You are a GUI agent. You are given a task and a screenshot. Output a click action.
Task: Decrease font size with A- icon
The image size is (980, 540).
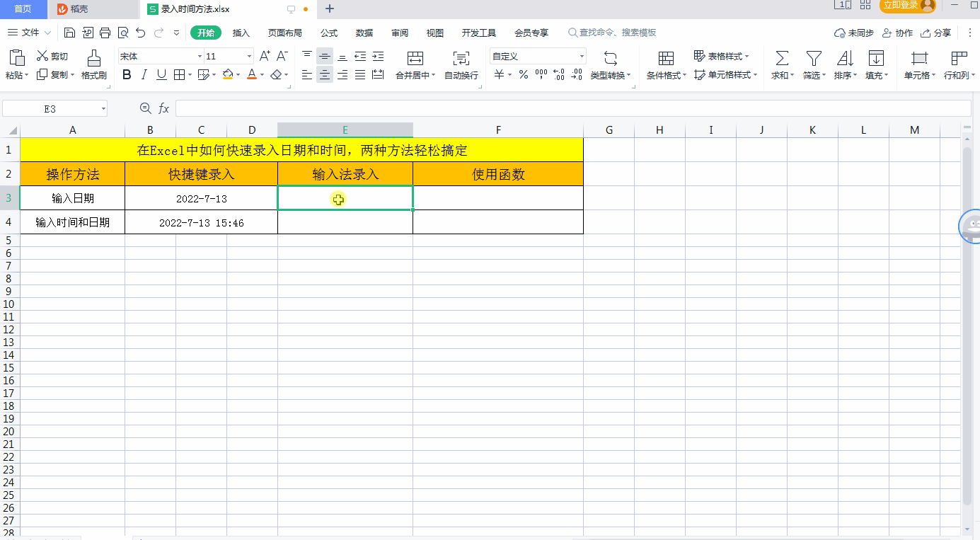point(282,56)
